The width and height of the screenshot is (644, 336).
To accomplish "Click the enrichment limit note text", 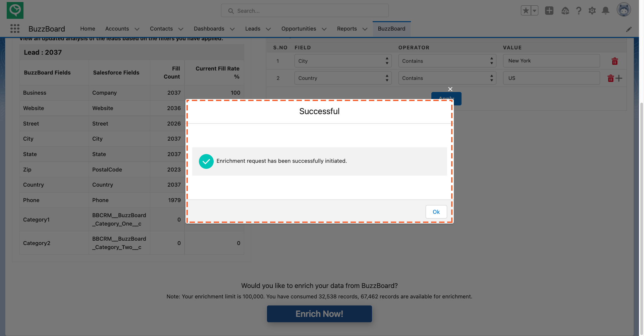I will click(319, 297).
